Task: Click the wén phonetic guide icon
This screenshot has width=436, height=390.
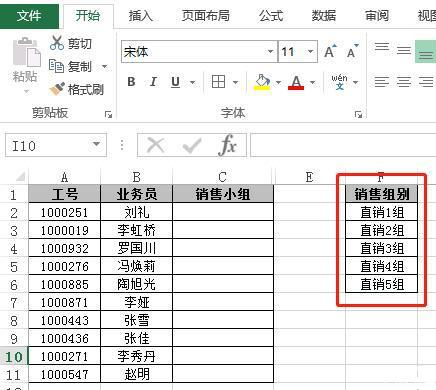Action: [339, 82]
